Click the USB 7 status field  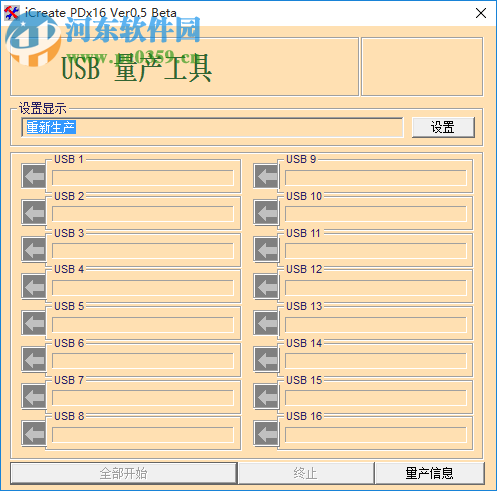(143, 398)
